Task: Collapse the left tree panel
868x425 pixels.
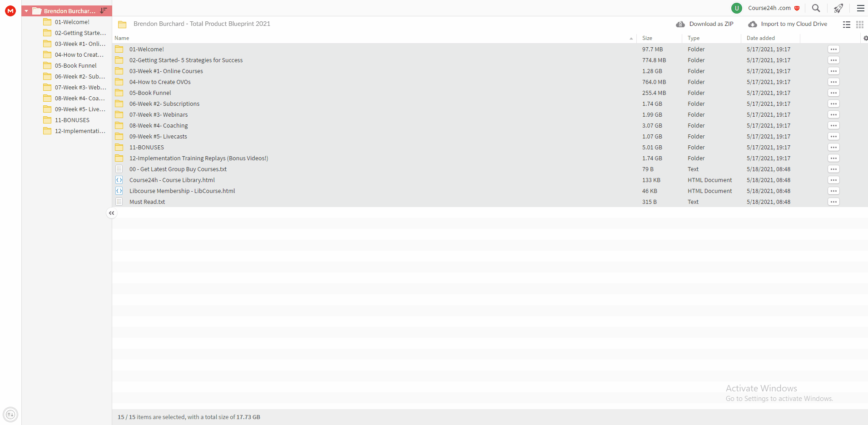Action: pos(112,213)
